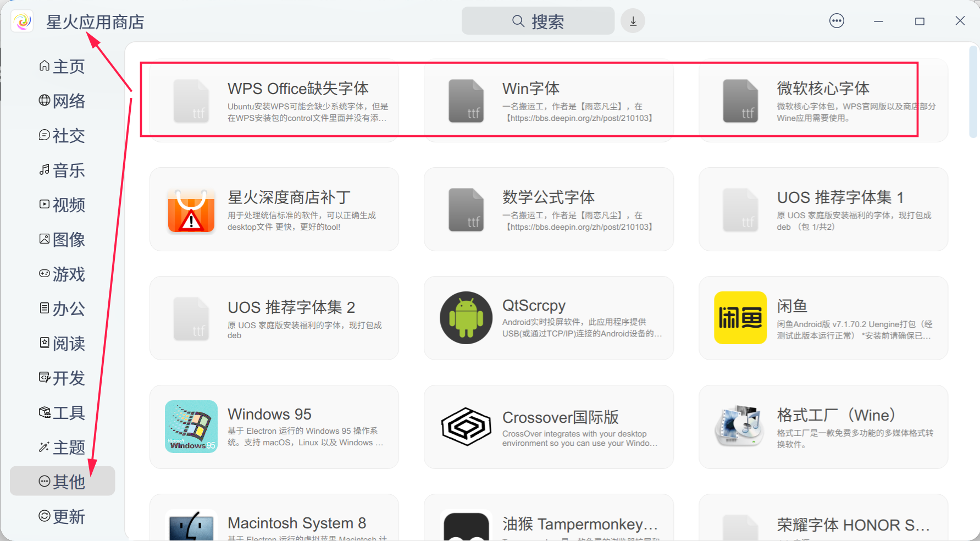Click the Win字体 ttf file icon
980x541 pixels.
[x=466, y=101]
